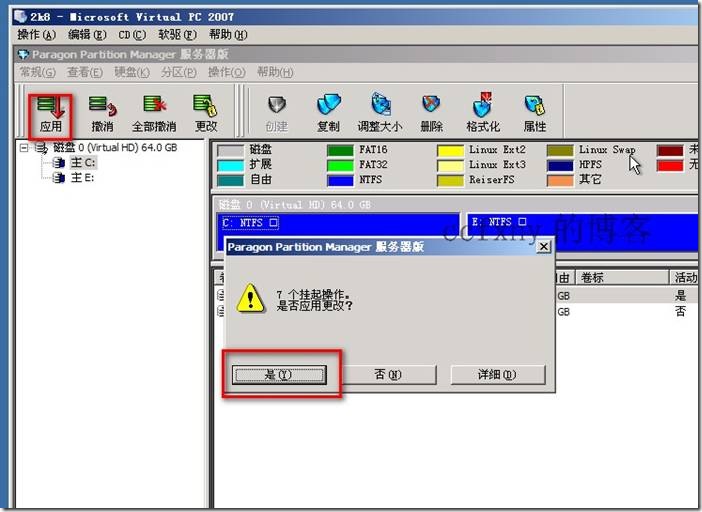
Task: Open the 软驱(F) menu
Action: click(177, 35)
